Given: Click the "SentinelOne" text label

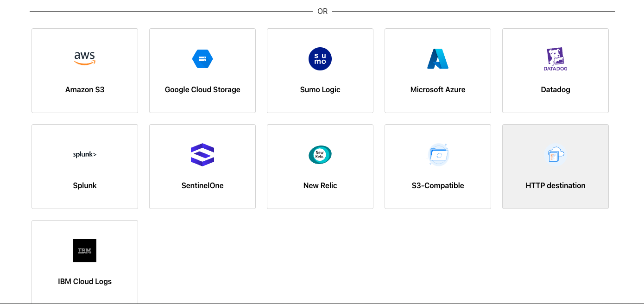Looking at the screenshot, I should pos(202,185).
